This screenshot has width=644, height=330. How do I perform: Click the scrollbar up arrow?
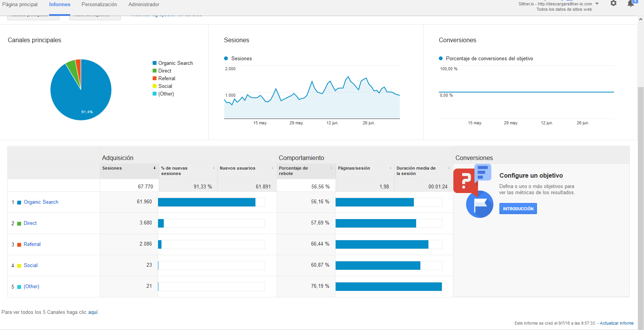[x=641, y=19]
